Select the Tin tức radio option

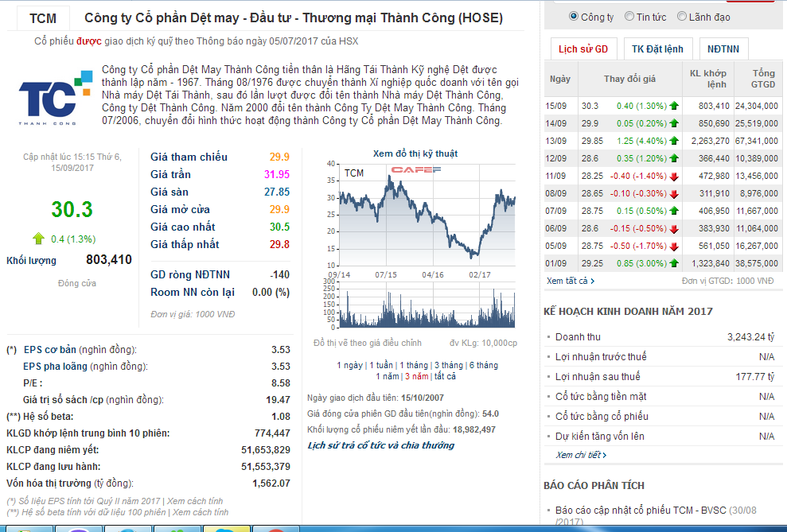pos(629,16)
